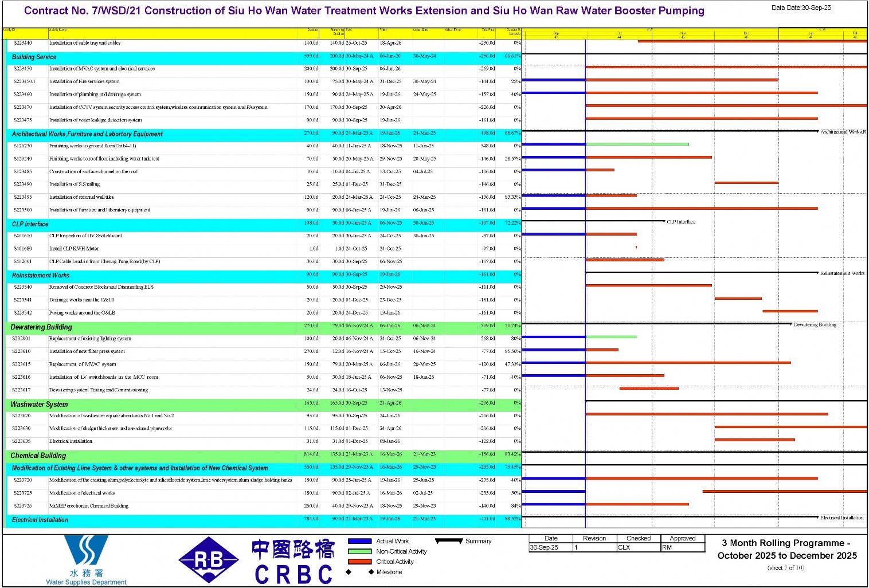Select the green Non-Critical Activity legend swatch
Image resolution: width=869 pixels, height=588 pixels.
click(360, 551)
